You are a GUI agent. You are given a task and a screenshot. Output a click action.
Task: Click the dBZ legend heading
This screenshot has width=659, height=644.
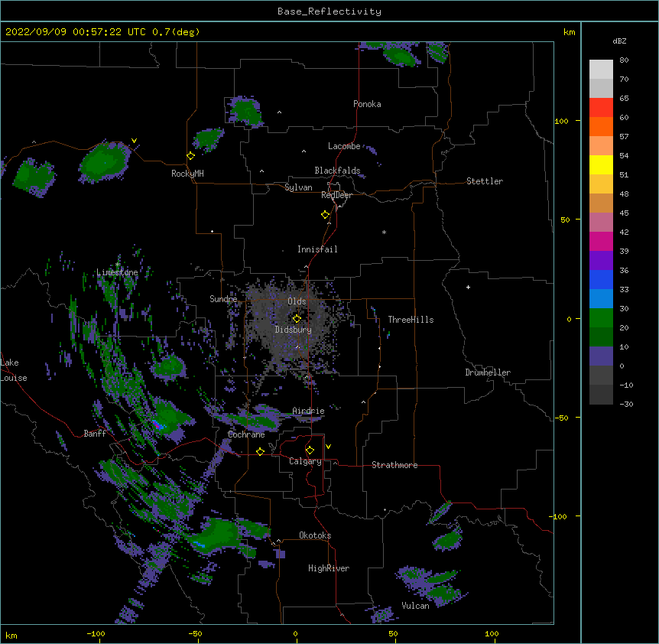[x=619, y=41]
